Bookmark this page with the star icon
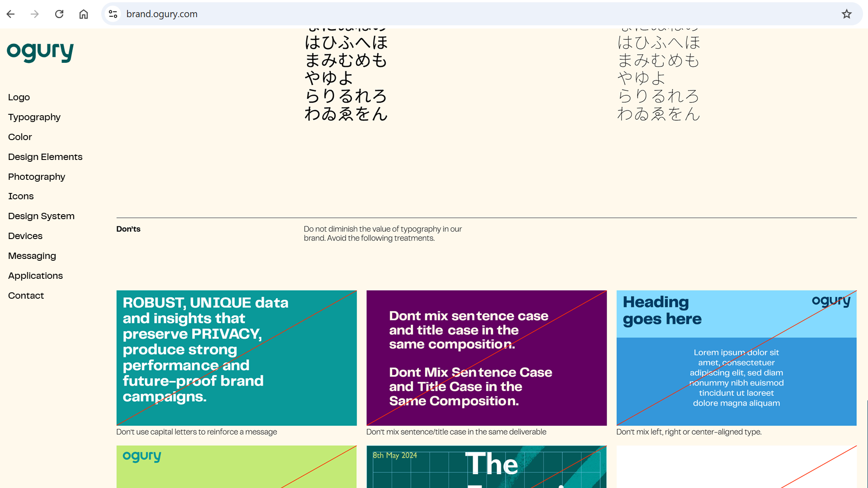The image size is (868, 488). (847, 14)
